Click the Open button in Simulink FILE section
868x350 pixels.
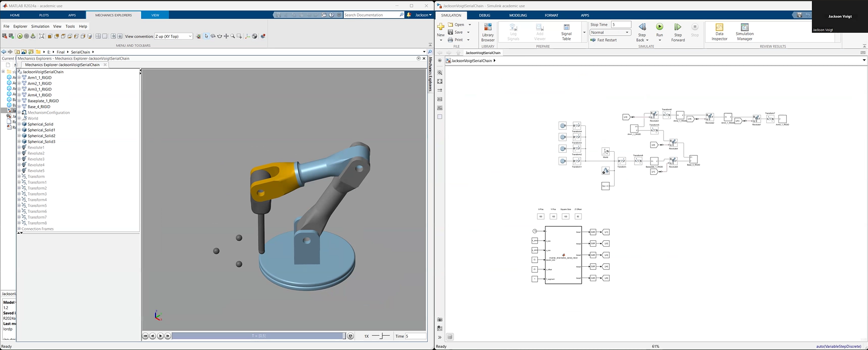456,24
